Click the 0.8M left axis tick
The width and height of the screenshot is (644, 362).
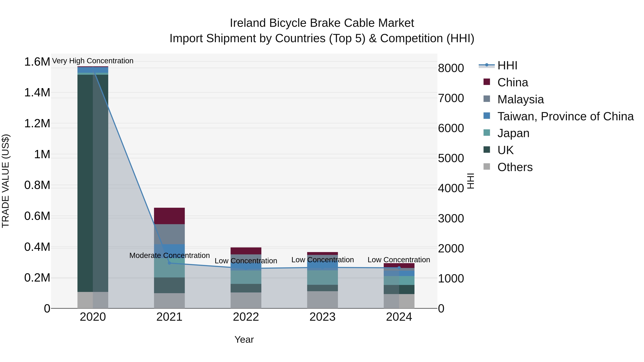click(37, 185)
